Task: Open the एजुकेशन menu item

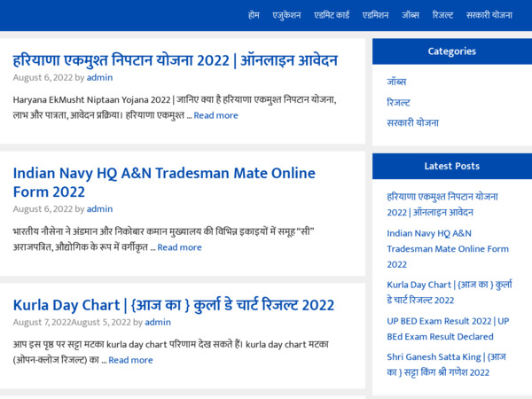Action: tap(286, 15)
